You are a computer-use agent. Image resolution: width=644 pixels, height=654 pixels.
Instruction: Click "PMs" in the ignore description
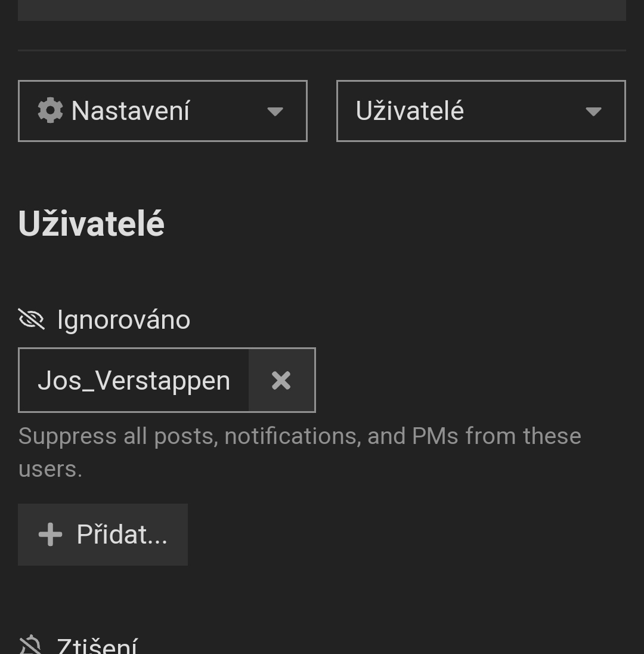pyautogui.click(x=435, y=436)
